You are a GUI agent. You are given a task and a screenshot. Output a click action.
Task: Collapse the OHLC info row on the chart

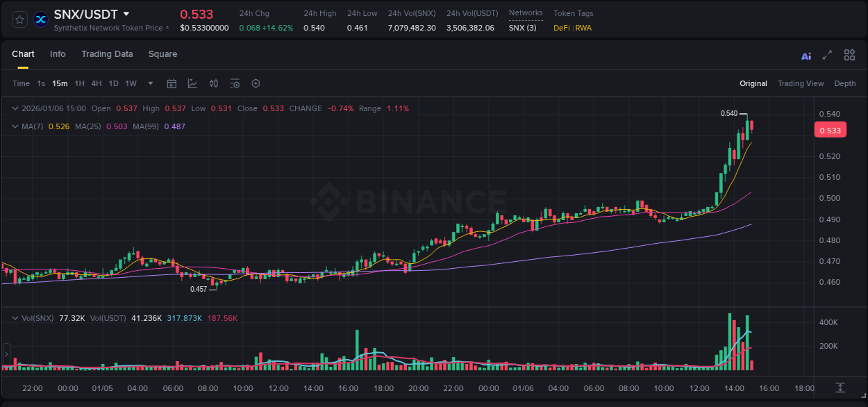[x=15, y=108]
